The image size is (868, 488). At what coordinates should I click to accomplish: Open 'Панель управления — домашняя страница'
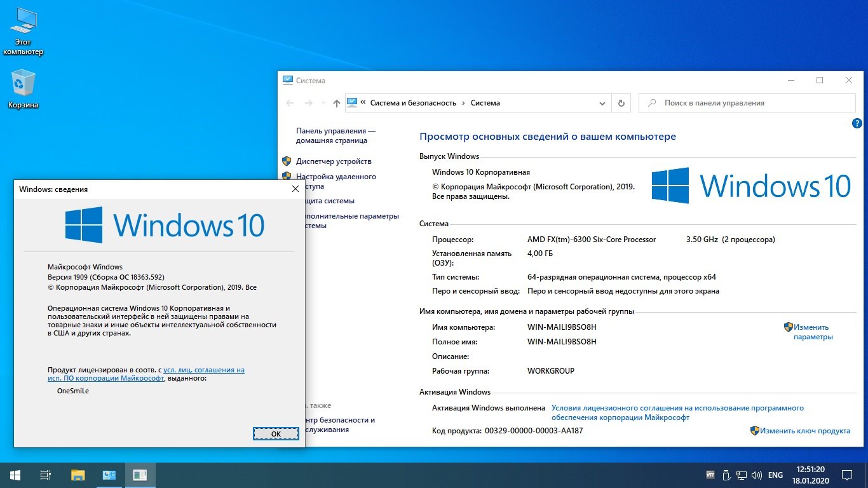[336, 135]
